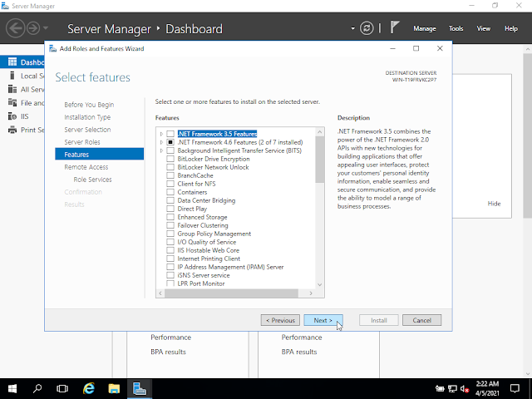Image resolution: width=532 pixels, height=399 pixels.
Task: Enable BitLocker Drive Encryption checkbox
Action: pos(170,159)
